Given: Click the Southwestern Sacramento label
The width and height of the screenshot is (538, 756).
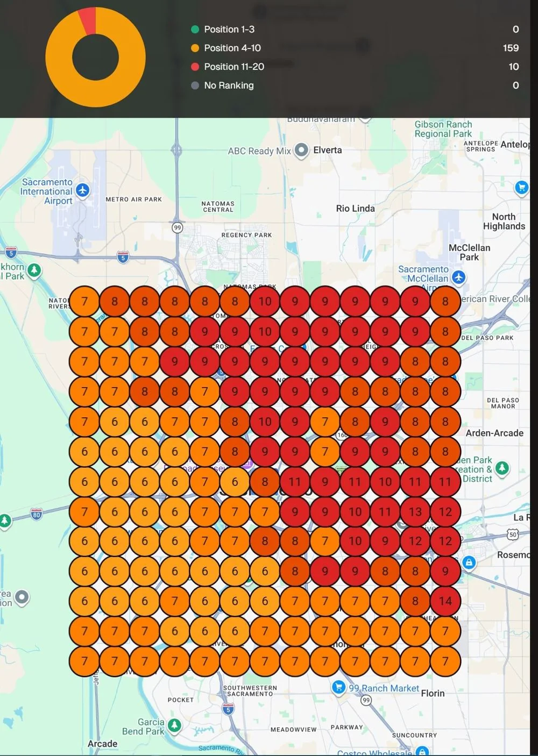Looking at the screenshot, I should click(x=250, y=691).
